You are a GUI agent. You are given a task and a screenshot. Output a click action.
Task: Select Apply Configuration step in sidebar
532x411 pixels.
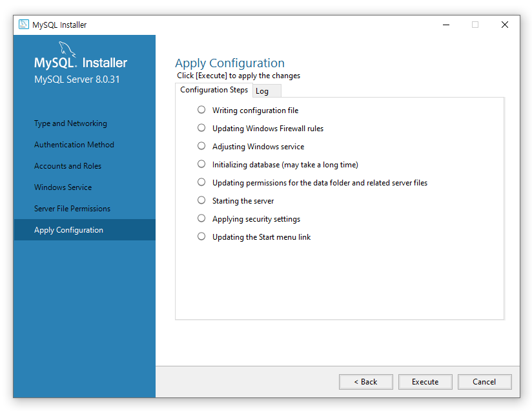click(85, 230)
